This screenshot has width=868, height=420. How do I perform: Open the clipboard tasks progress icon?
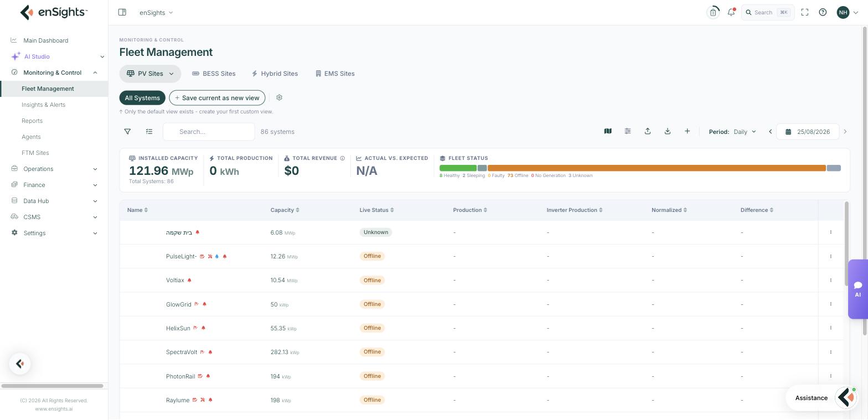[713, 12]
